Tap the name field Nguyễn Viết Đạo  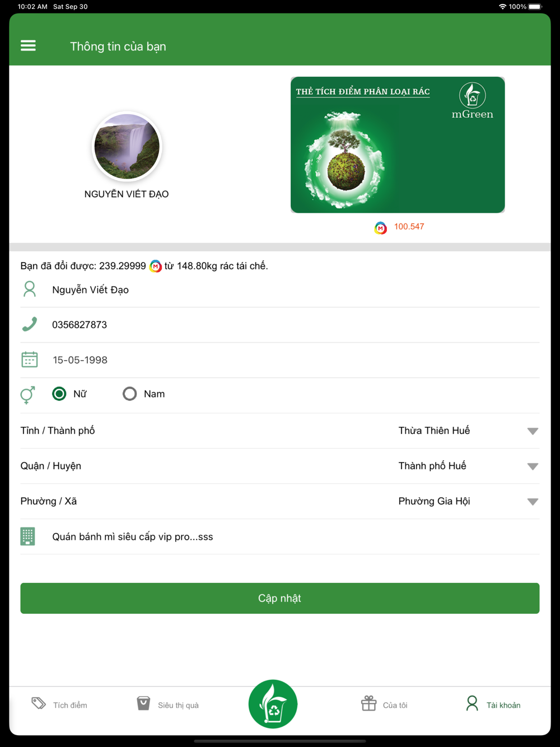coord(280,290)
